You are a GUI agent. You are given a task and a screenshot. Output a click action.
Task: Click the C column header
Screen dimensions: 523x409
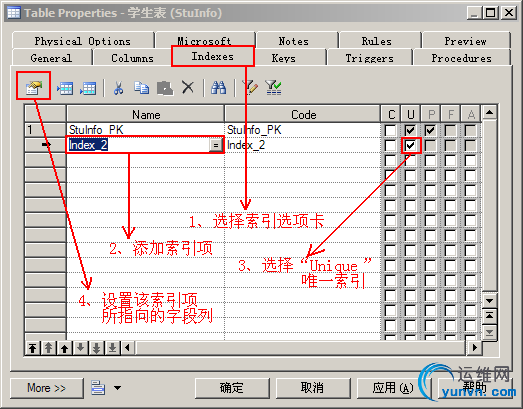(391, 114)
